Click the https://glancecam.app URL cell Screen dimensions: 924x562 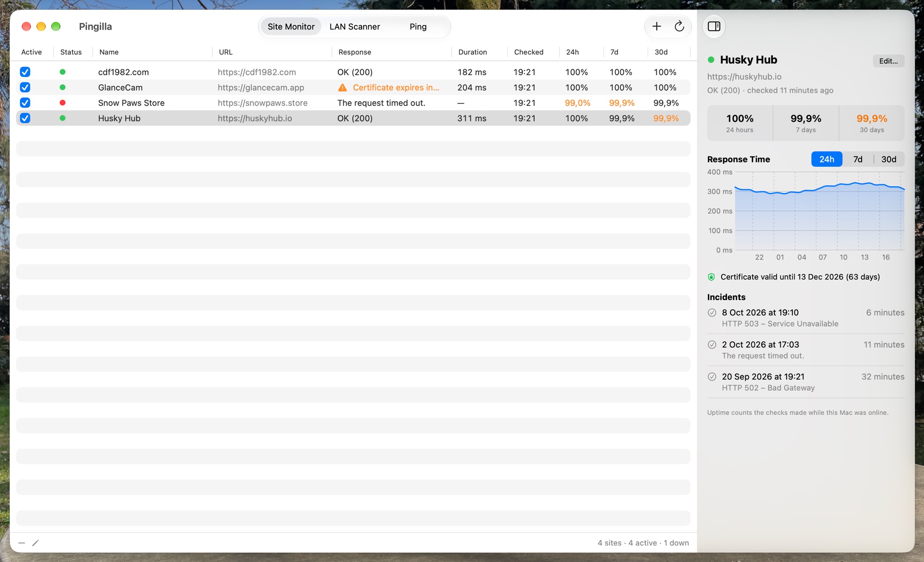click(x=261, y=87)
